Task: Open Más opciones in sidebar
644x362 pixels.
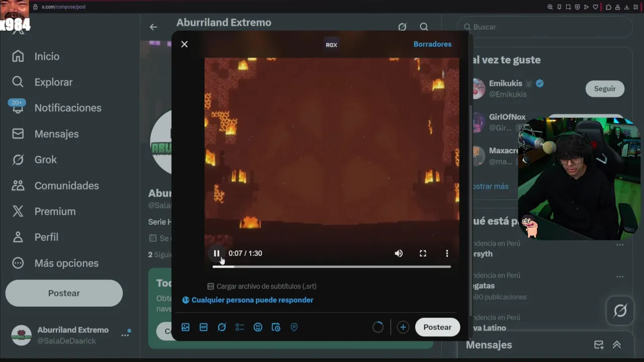Action: pyautogui.click(x=55, y=263)
